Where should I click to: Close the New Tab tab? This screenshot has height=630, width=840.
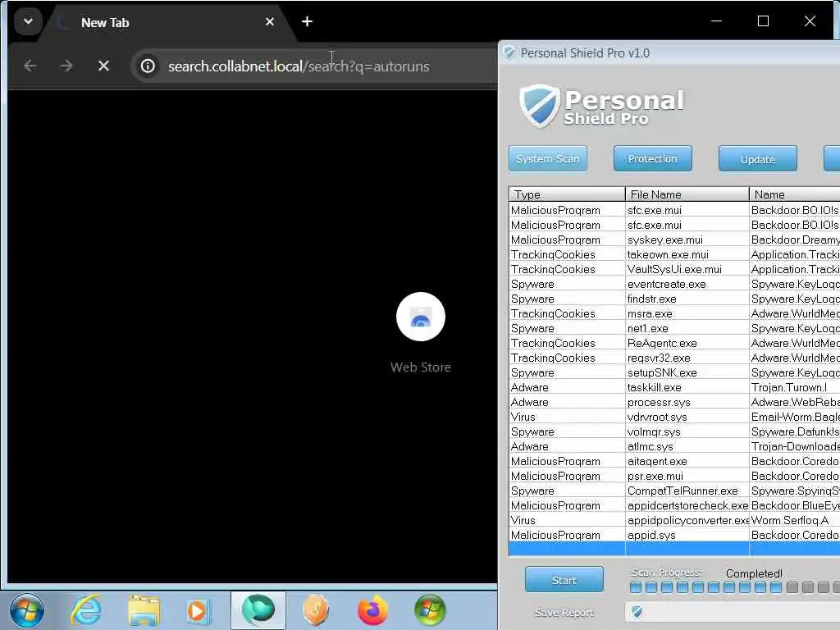[x=269, y=22]
